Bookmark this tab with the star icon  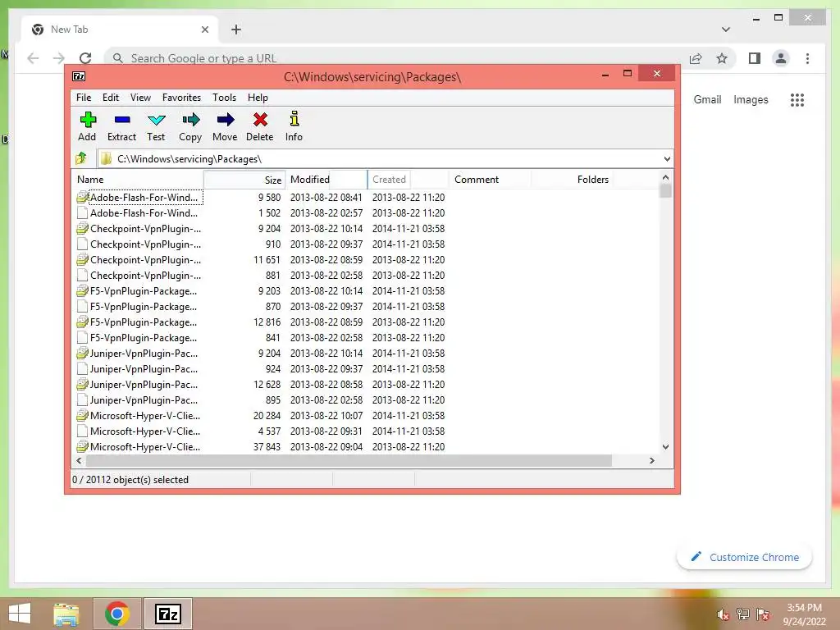[x=722, y=58]
